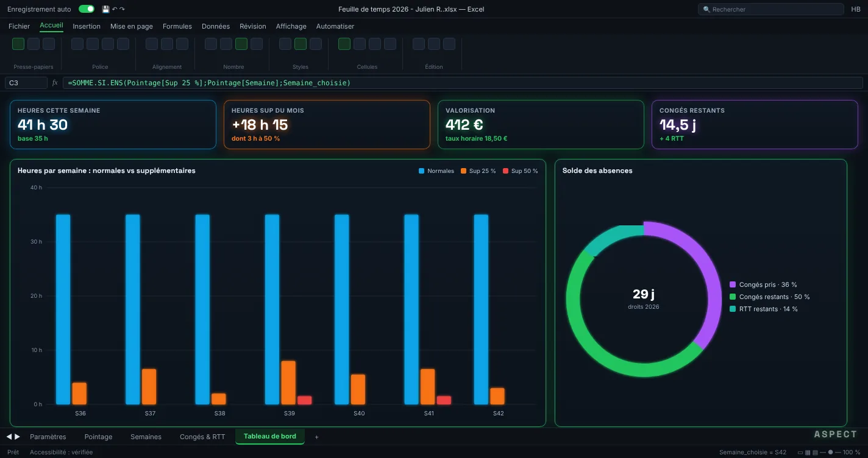The width and height of the screenshot is (868, 458).
Task: Open the Données ribbon tab
Action: click(x=216, y=26)
